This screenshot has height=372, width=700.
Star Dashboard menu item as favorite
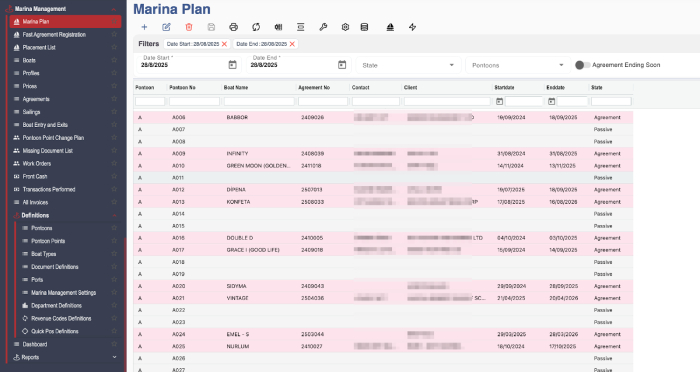click(114, 344)
